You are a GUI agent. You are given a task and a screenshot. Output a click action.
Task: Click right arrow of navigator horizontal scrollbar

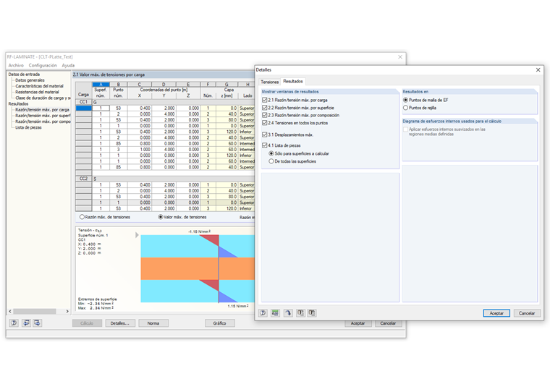67,311
